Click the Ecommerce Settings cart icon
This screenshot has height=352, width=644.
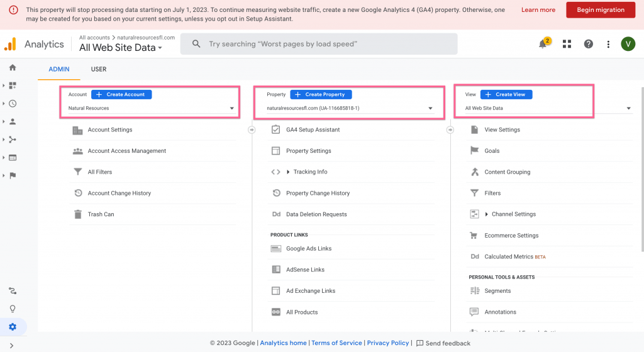pos(474,236)
